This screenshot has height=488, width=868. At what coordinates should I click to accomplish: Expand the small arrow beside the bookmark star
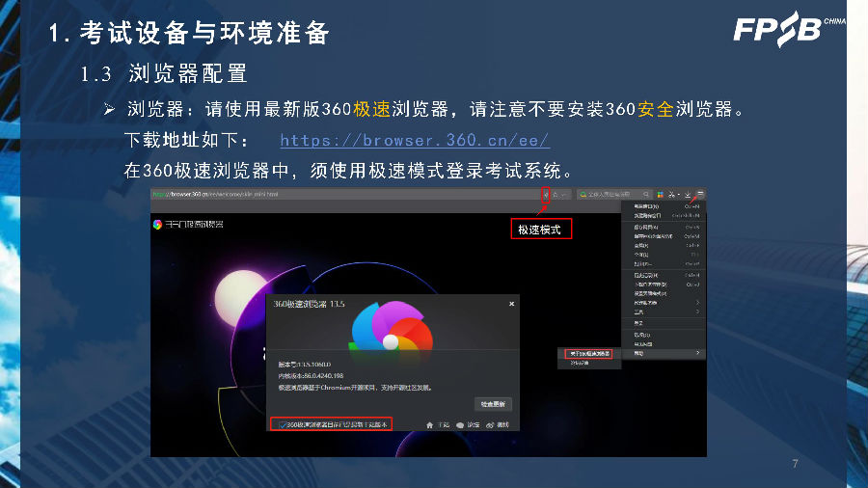(563, 195)
